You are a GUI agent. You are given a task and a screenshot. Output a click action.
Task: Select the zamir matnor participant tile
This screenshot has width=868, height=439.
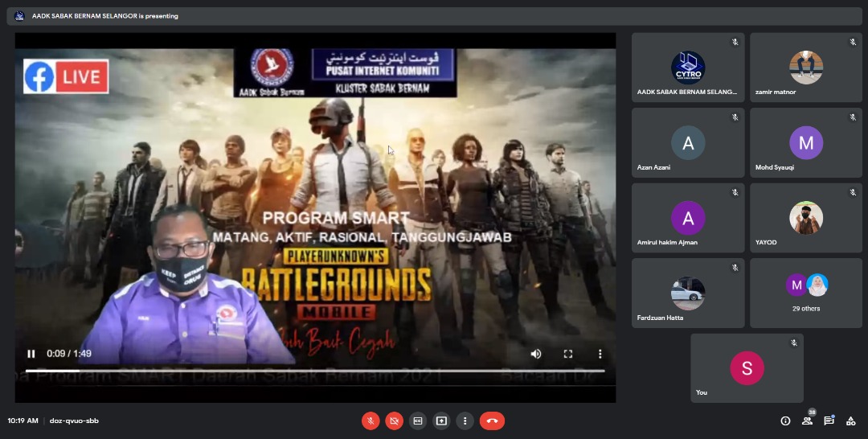[x=806, y=68]
